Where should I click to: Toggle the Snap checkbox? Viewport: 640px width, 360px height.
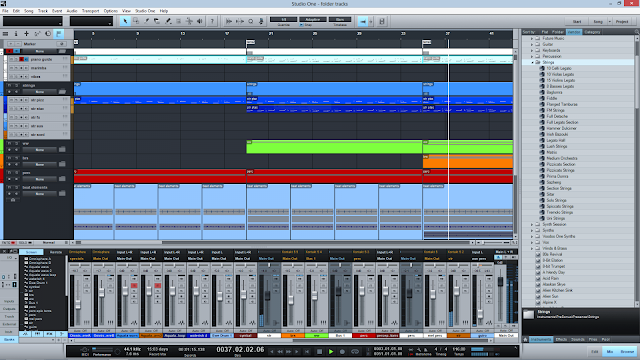(302, 25)
